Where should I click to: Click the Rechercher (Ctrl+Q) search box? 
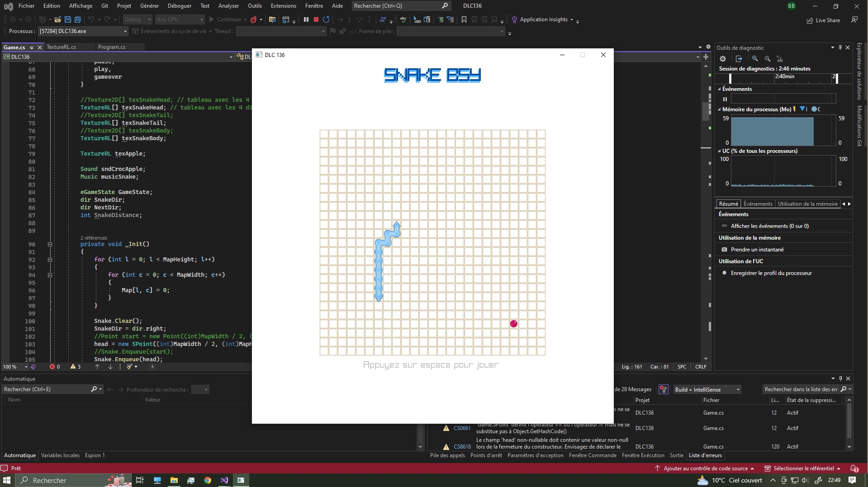click(x=401, y=6)
